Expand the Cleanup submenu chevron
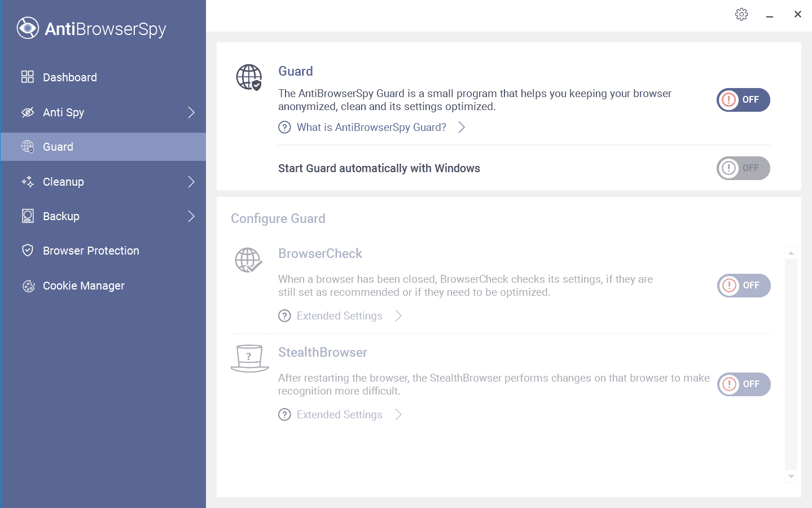Screen dimensions: 812x508 tap(191, 182)
